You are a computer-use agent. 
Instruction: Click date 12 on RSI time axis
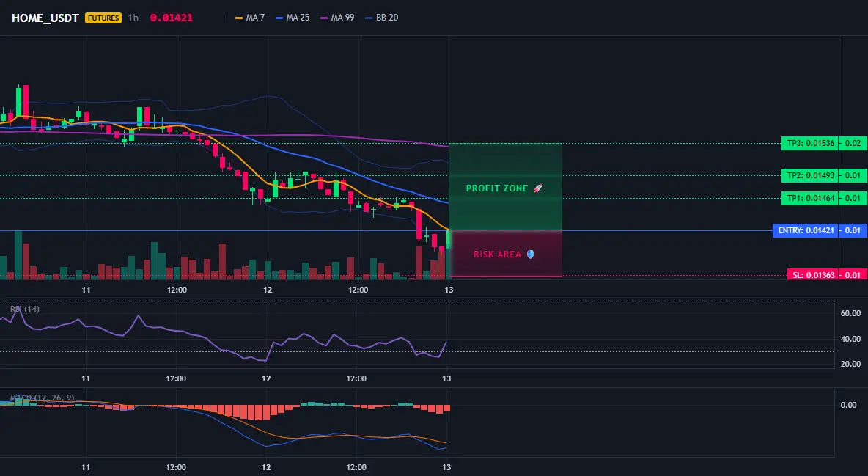click(266, 378)
